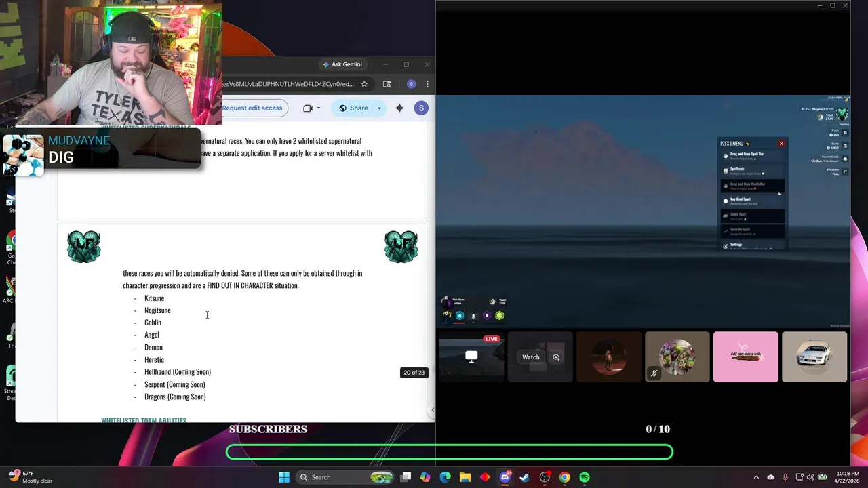Screen dimensions: 868x488
Task: Open Microsoft Edge from the taskbar
Action: coord(445,477)
